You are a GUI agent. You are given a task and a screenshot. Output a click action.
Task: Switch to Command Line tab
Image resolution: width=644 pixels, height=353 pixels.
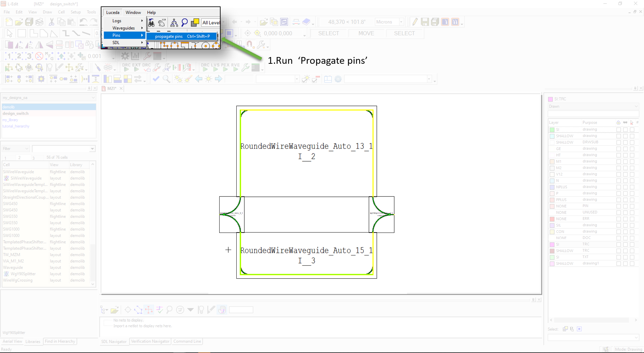[x=187, y=341]
